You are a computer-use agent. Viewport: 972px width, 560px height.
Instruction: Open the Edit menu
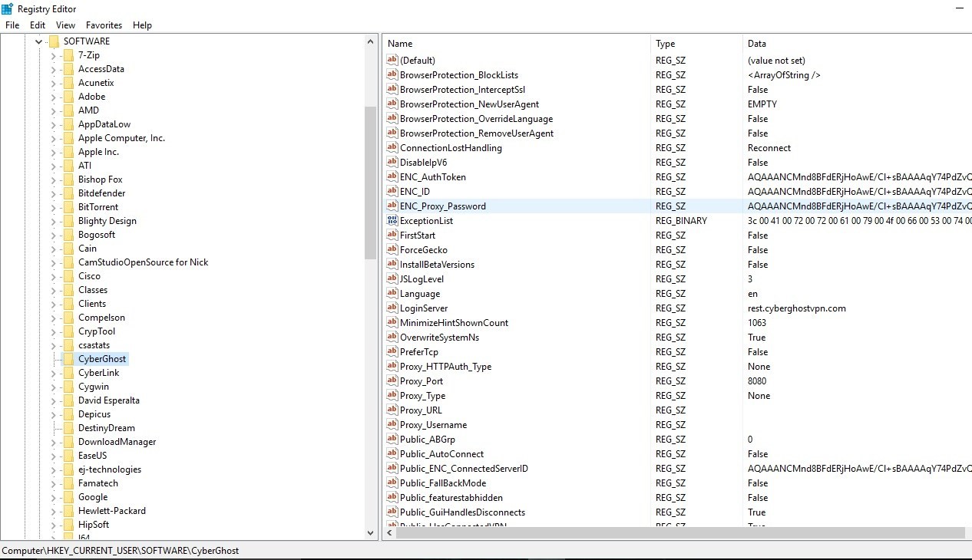pyautogui.click(x=38, y=25)
